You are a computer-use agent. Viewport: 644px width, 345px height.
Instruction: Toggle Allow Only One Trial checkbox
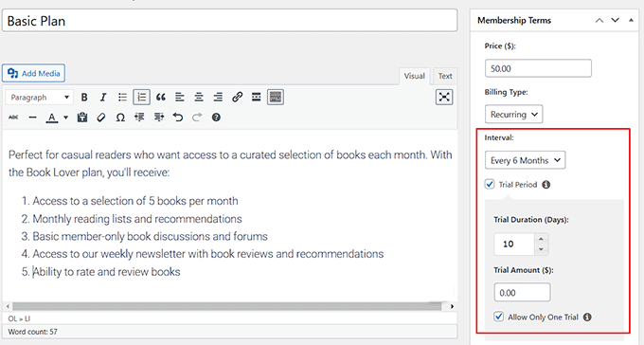click(498, 317)
